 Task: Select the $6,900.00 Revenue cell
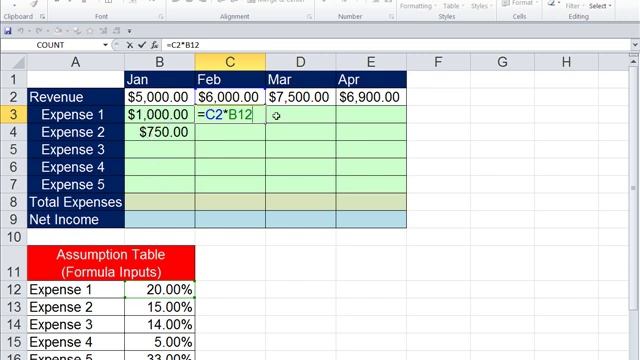coord(371,97)
